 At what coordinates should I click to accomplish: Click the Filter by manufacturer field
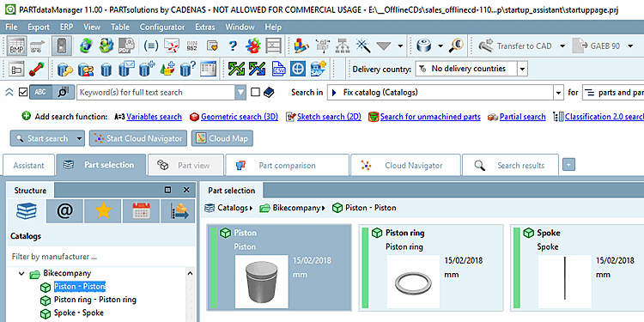101,257
